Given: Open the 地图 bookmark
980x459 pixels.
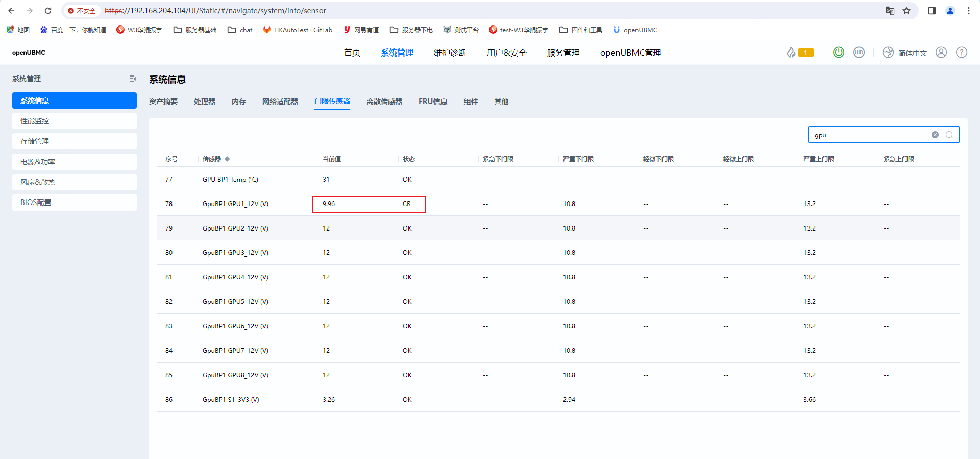Looking at the screenshot, I should click(18, 30).
